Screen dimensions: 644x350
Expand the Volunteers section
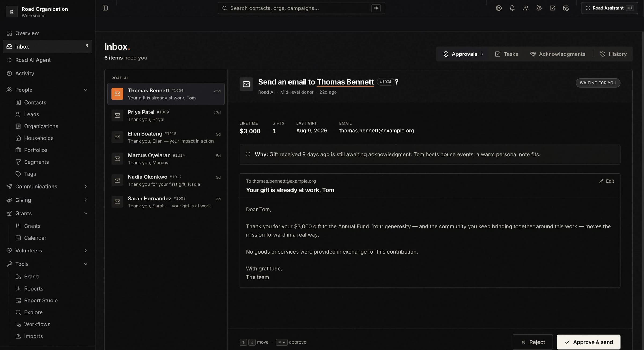86,251
